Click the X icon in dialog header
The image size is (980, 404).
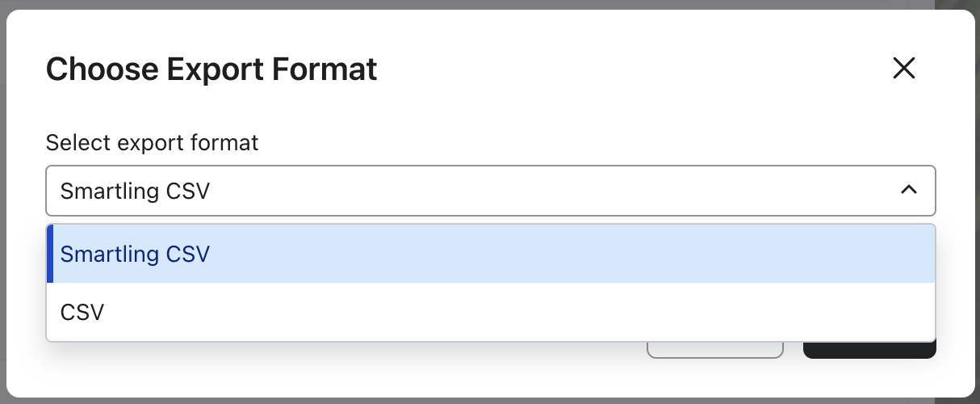click(x=903, y=69)
